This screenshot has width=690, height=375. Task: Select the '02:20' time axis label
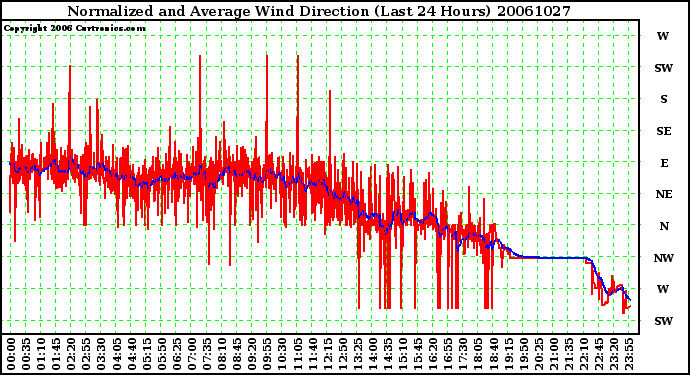71,354
